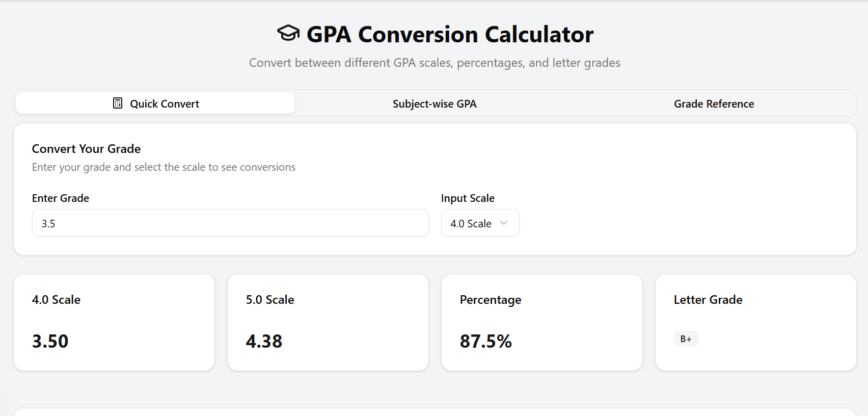Screen dimensions: 868x416
Task: Switch to the Subject-wise GPA tab
Action: 434,103
